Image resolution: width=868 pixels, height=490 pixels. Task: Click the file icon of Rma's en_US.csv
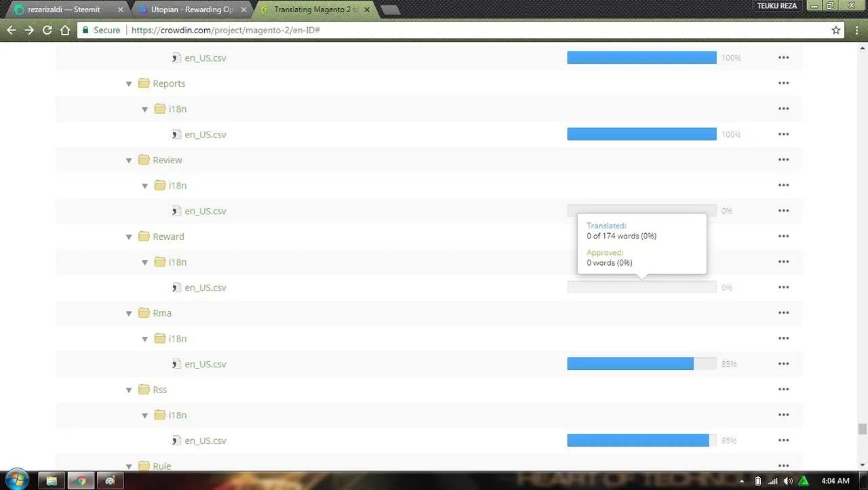(x=176, y=364)
